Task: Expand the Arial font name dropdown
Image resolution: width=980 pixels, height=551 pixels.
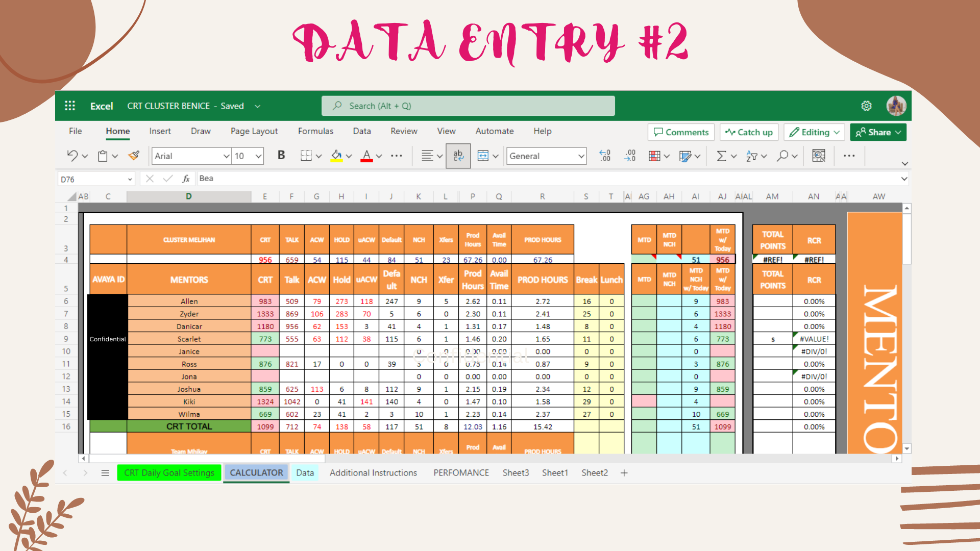Action: (x=226, y=156)
